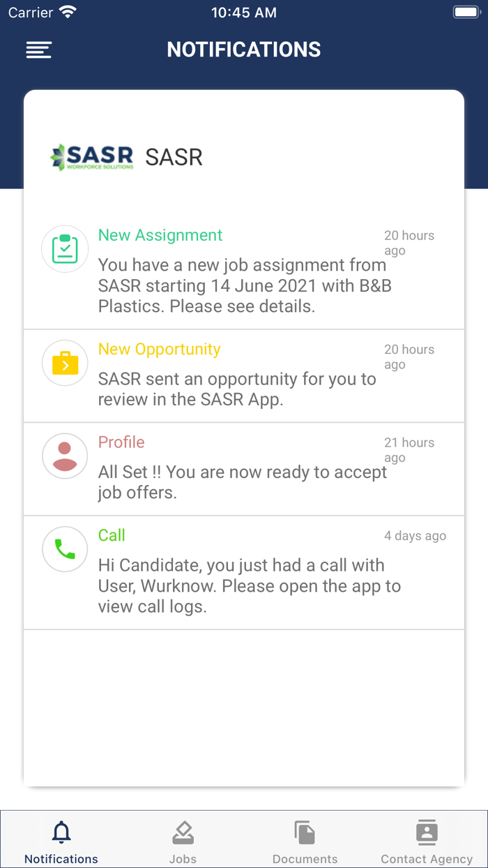This screenshot has width=488, height=868.
Task: Open the Call notification about Wurknow
Action: [x=244, y=572]
